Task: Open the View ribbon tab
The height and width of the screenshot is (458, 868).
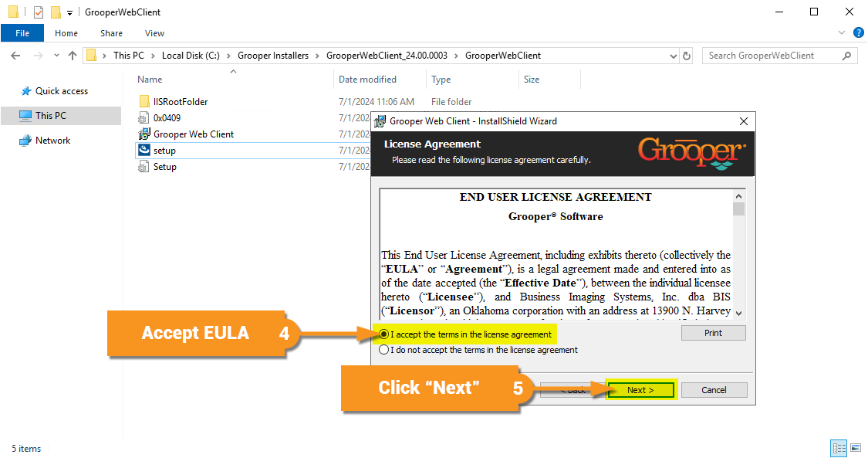Action: (154, 33)
